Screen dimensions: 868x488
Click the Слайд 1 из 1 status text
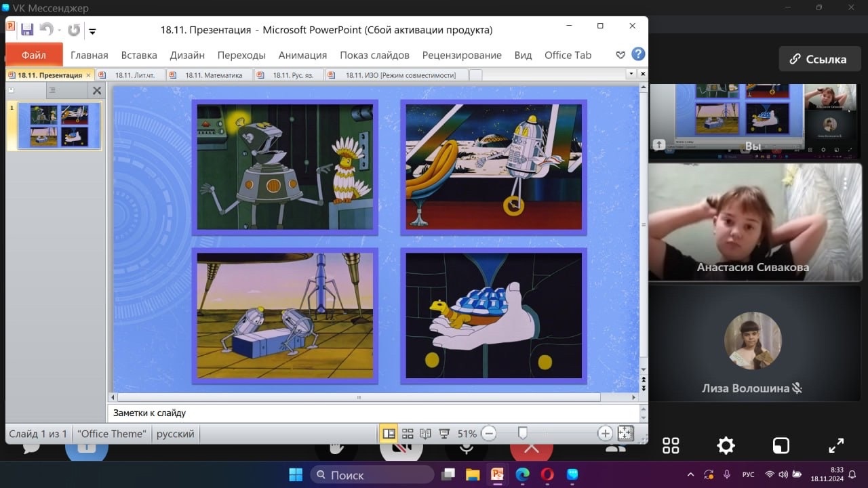pyautogui.click(x=38, y=434)
